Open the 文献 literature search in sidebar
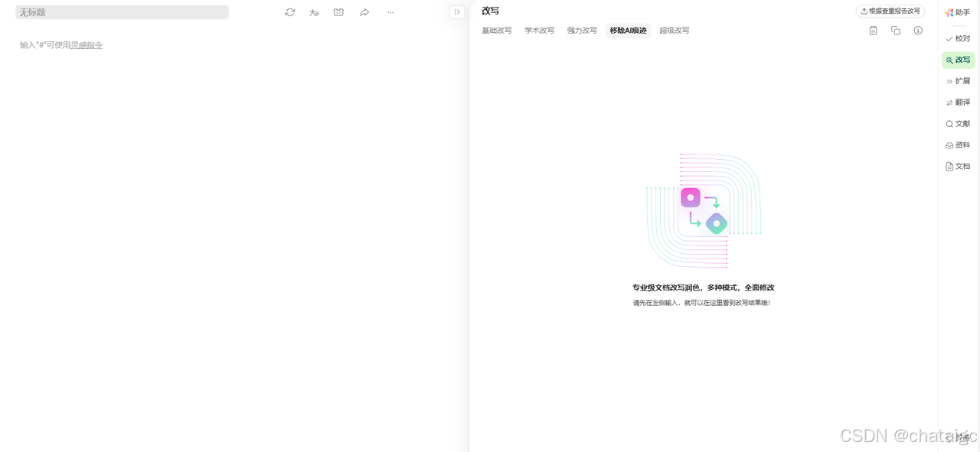This screenshot has height=452, width=980. coord(958,124)
